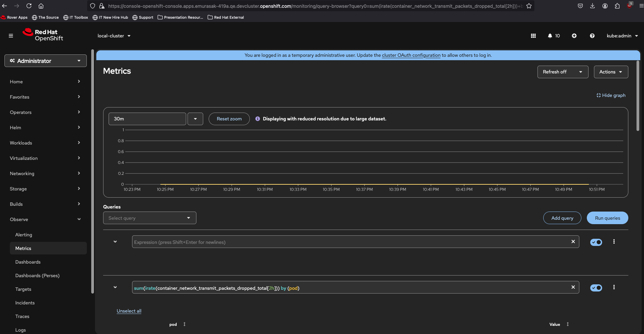Click the extension icon with badge 1

[630, 5]
